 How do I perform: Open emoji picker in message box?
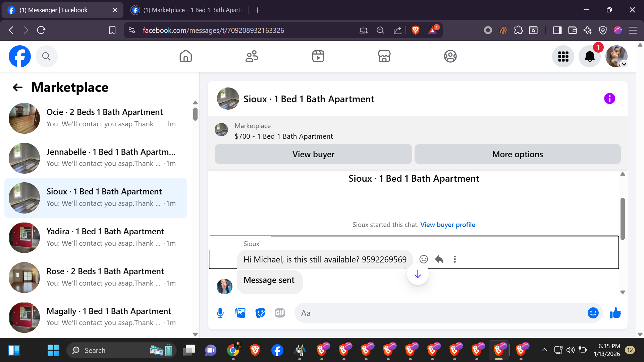pyautogui.click(x=593, y=313)
